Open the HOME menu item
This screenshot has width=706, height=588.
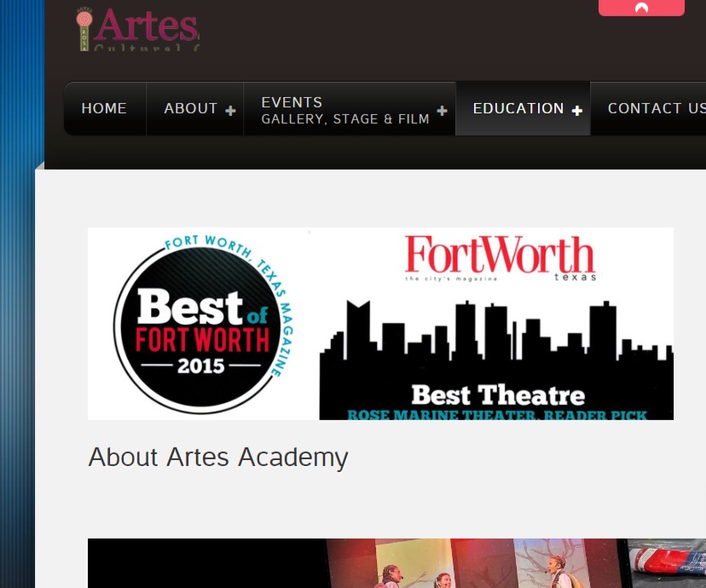click(104, 108)
